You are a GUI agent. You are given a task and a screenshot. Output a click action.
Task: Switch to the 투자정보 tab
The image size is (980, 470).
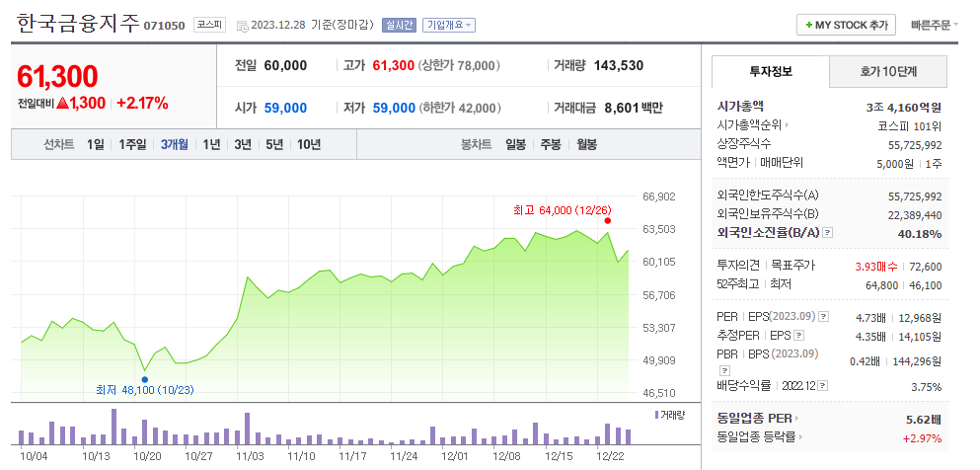point(771,71)
